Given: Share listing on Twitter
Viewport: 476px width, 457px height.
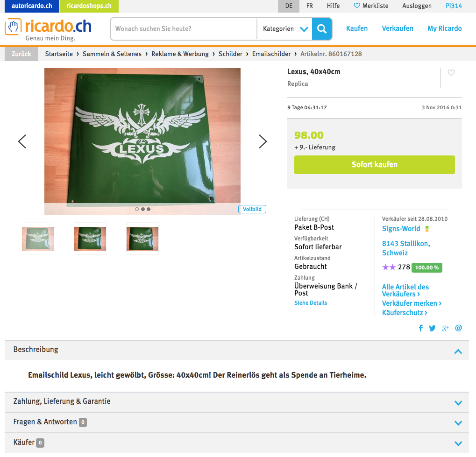Looking at the screenshot, I should click(x=432, y=328).
